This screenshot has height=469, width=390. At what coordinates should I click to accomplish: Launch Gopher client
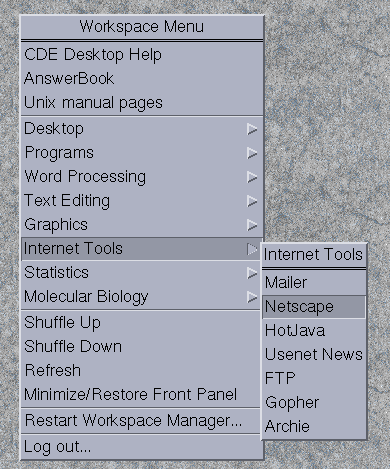[314, 402]
